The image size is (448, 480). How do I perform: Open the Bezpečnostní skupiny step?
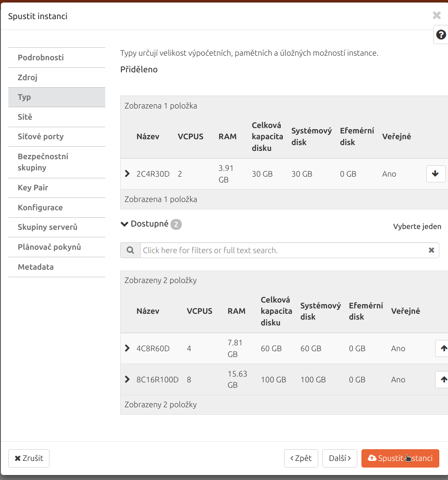pyautogui.click(x=57, y=162)
